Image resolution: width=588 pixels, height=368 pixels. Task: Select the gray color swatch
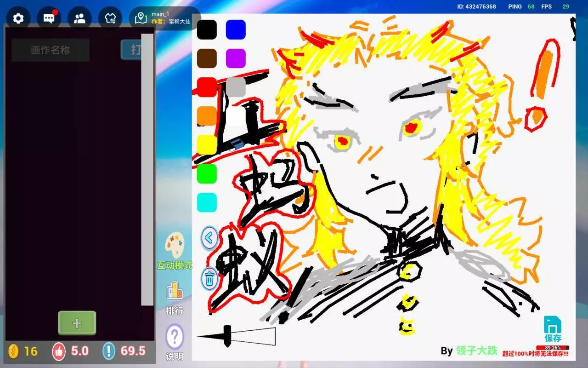236,87
